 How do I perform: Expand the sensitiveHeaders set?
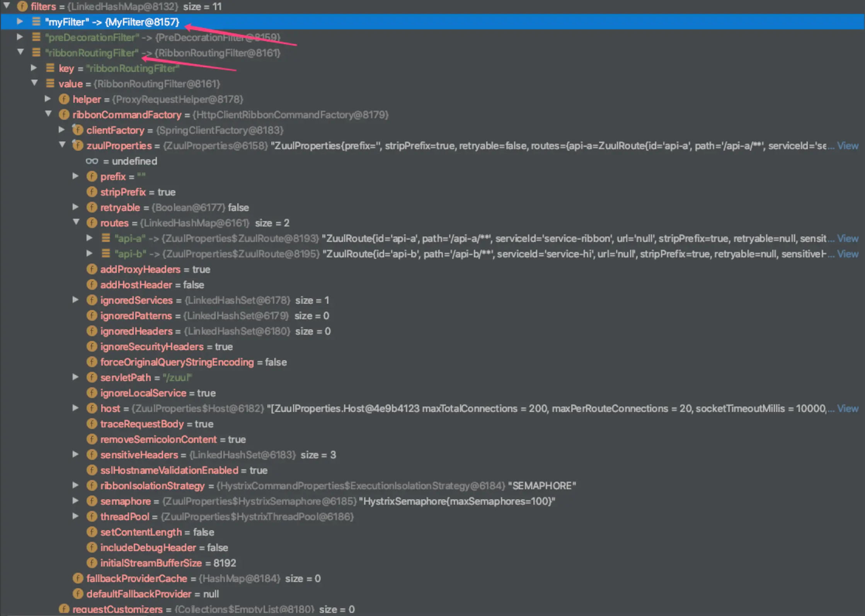click(x=75, y=454)
